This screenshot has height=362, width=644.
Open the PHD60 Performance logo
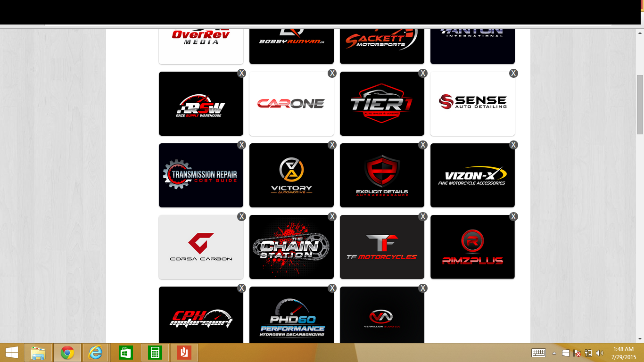click(291, 316)
